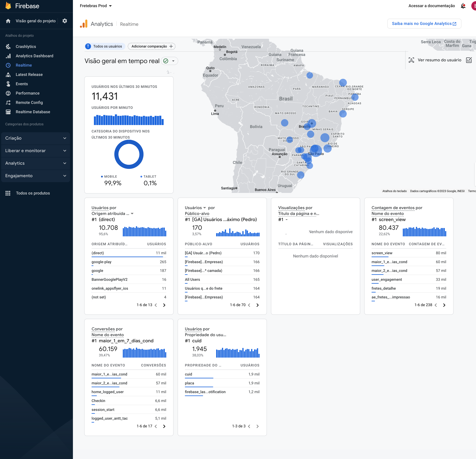Click the placa user property row
Image resolution: width=476 pixels, height=459 pixels.
[x=222, y=383]
